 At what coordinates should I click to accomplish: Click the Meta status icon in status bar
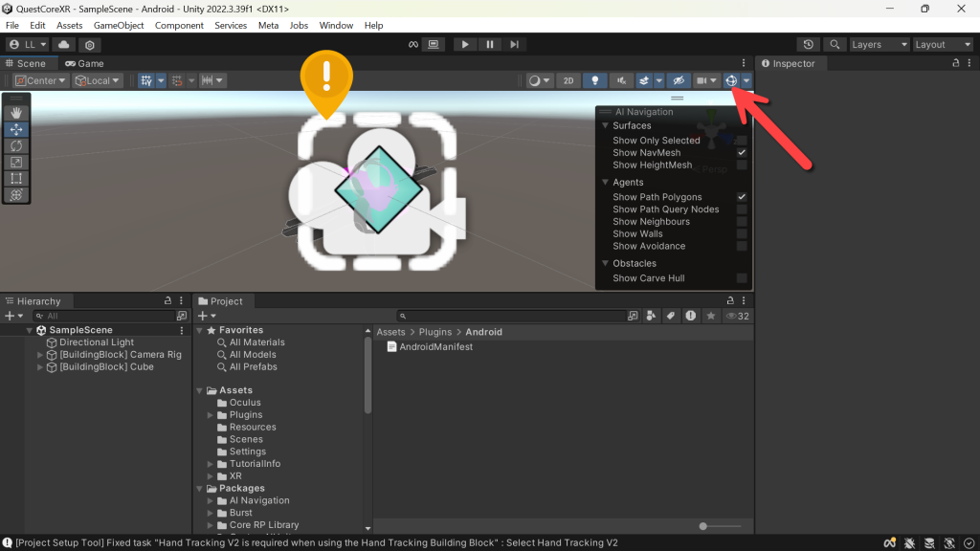(x=889, y=543)
